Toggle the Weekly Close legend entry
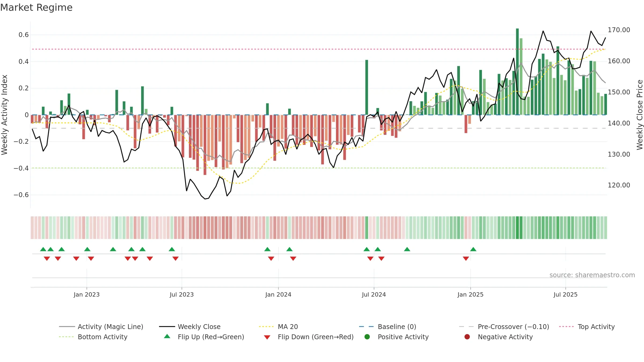The width and height of the screenshot is (644, 362). 190,327
